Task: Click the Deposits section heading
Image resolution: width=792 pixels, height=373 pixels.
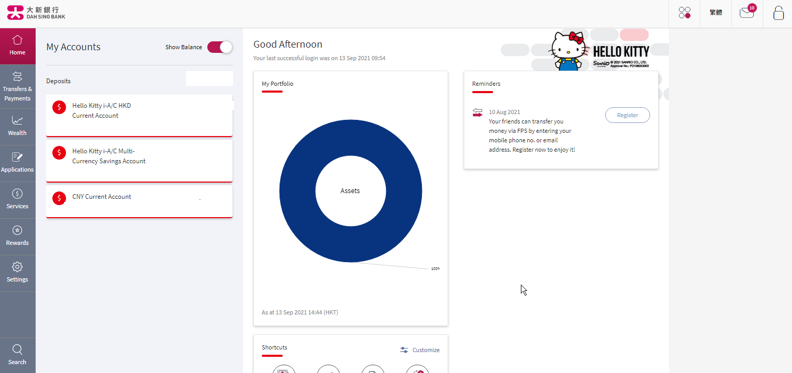Action: pyautogui.click(x=59, y=81)
